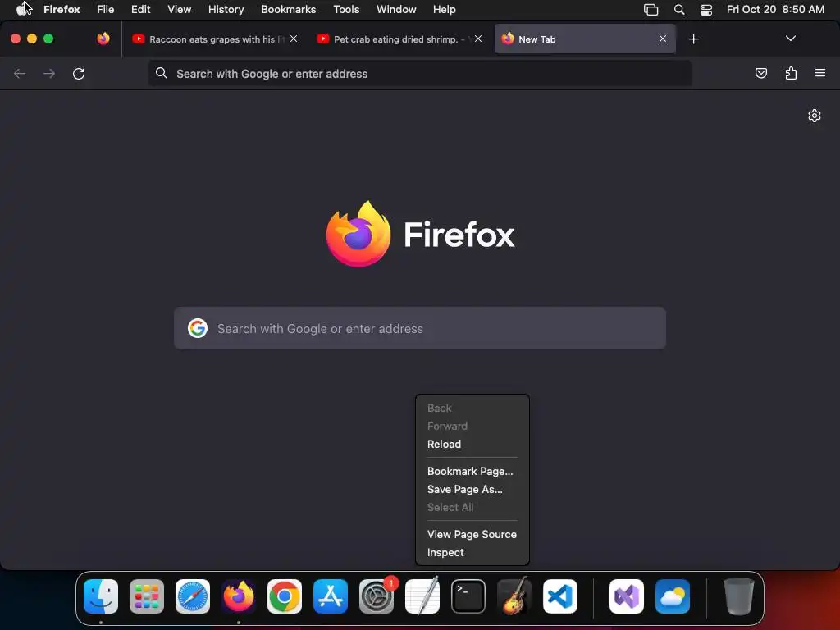Open Safari from the Dock

pyautogui.click(x=193, y=596)
